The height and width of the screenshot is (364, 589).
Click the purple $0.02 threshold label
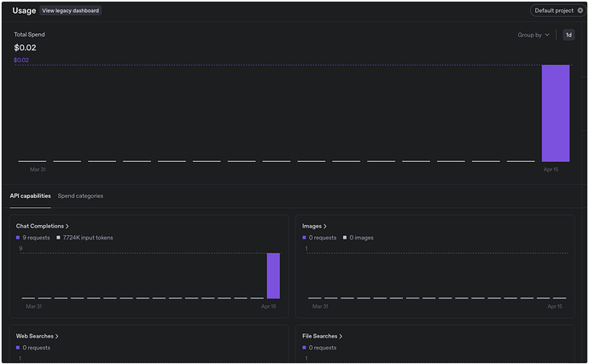21,60
